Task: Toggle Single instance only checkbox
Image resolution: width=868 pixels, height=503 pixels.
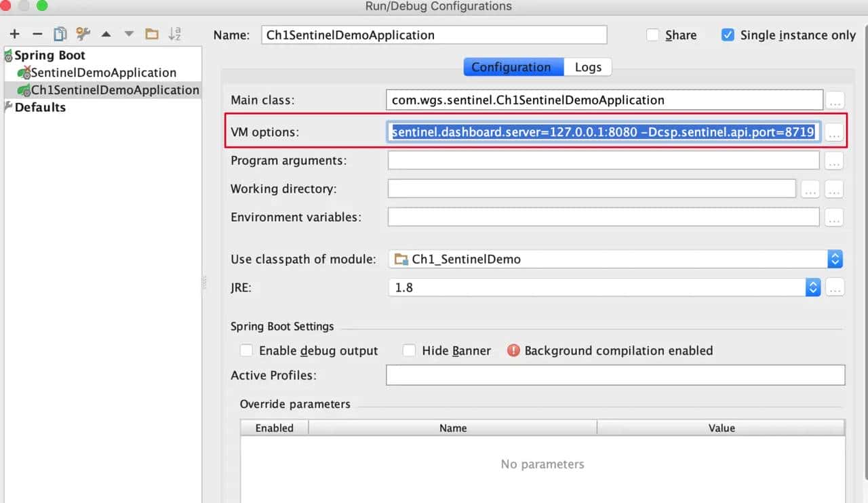Action: [x=728, y=35]
